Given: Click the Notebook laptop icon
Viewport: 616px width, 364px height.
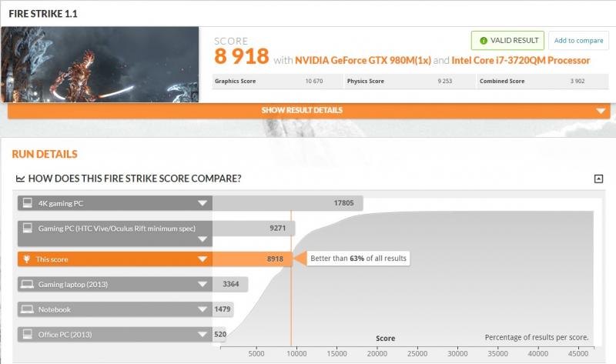Looking at the screenshot, I should [27, 309].
